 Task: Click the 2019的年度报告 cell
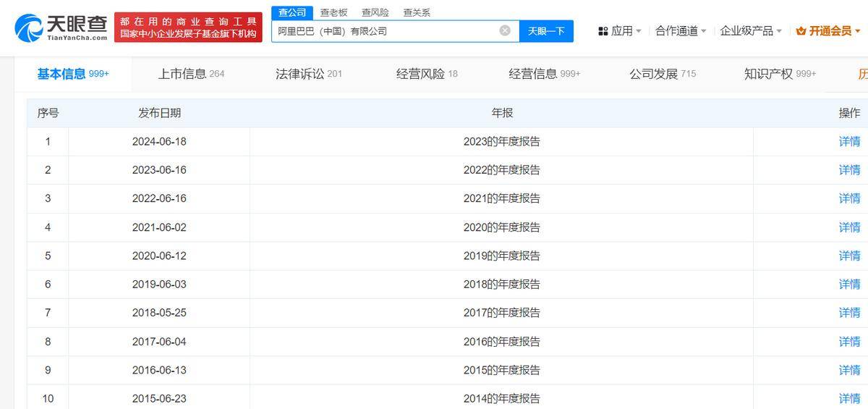pos(502,256)
